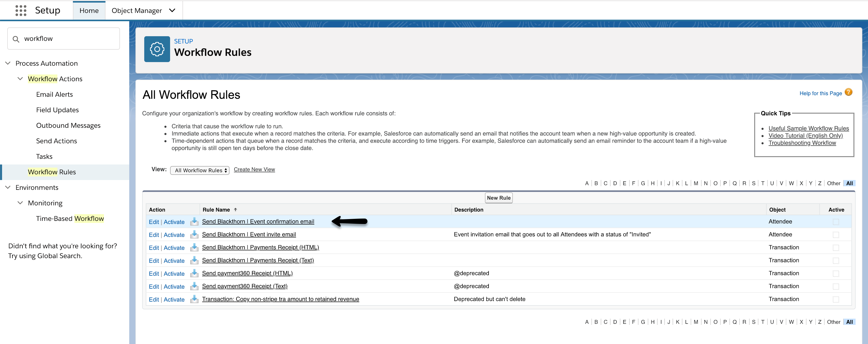Collapse the Environments section

(8, 187)
